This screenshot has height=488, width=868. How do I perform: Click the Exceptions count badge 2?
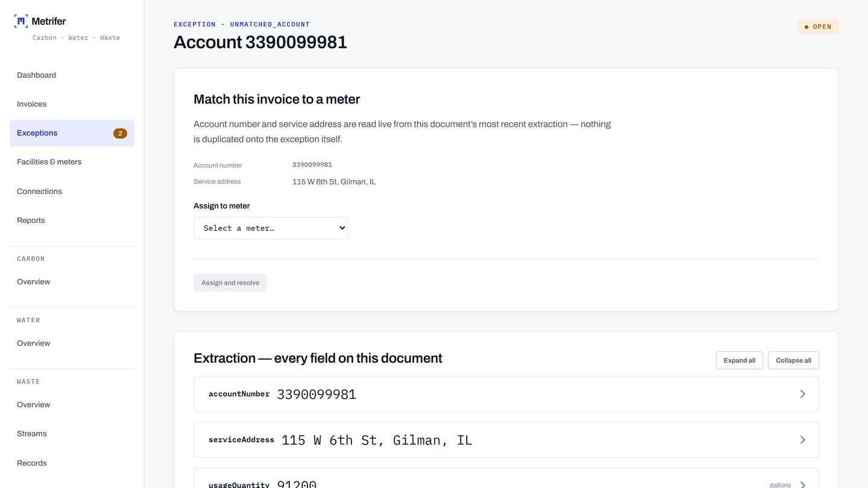120,133
